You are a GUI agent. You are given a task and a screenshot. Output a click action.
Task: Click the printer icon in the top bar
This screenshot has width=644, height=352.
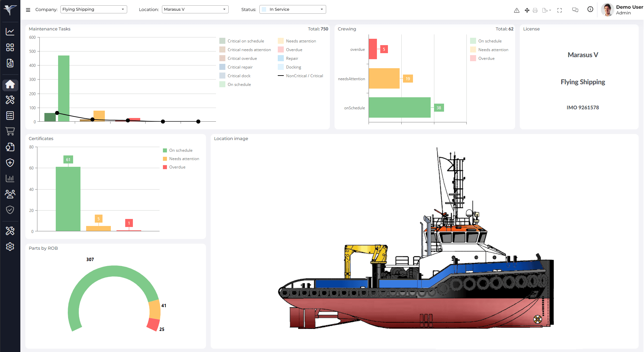click(x=535, y=10)
